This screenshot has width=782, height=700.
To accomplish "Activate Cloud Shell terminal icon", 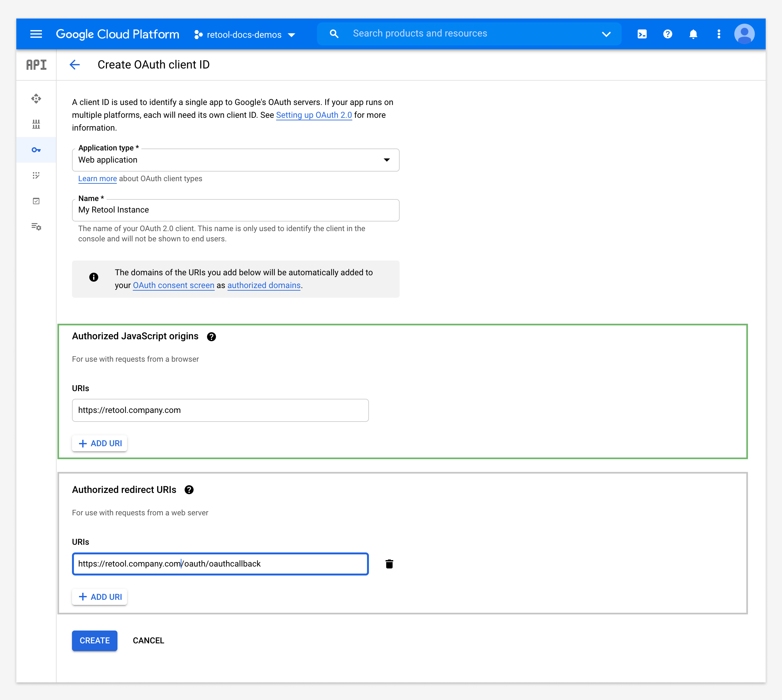I will click(x=642, y=34).
